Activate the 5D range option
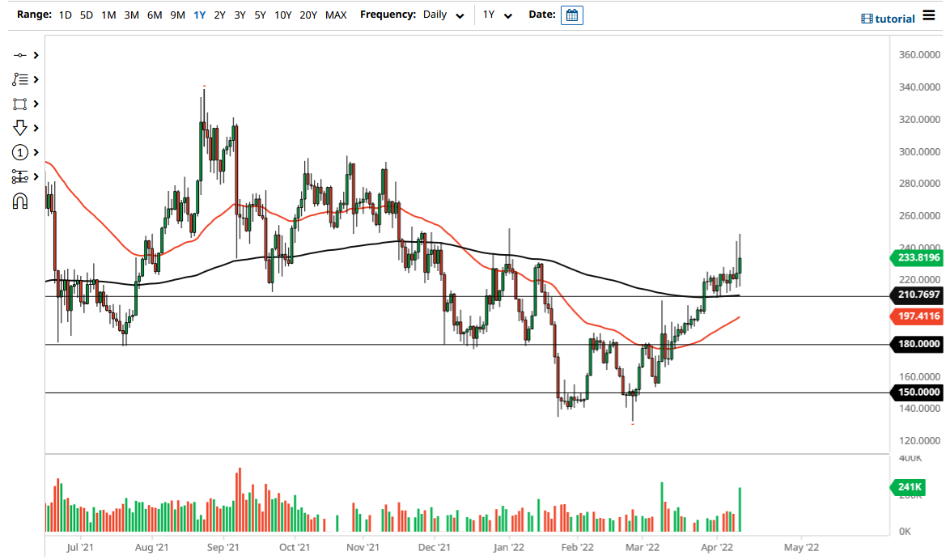950x560 pixels. (85, 15)
